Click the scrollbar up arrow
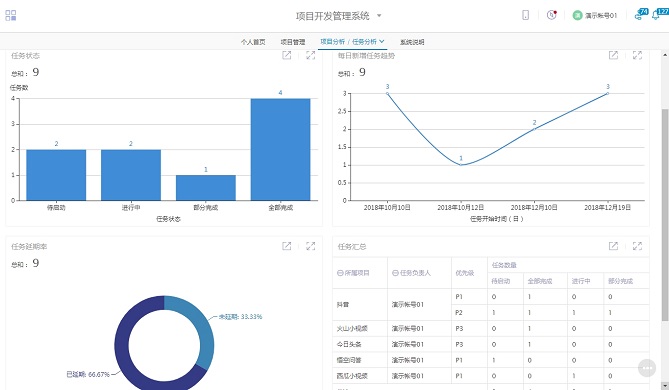 pos(665,55)
